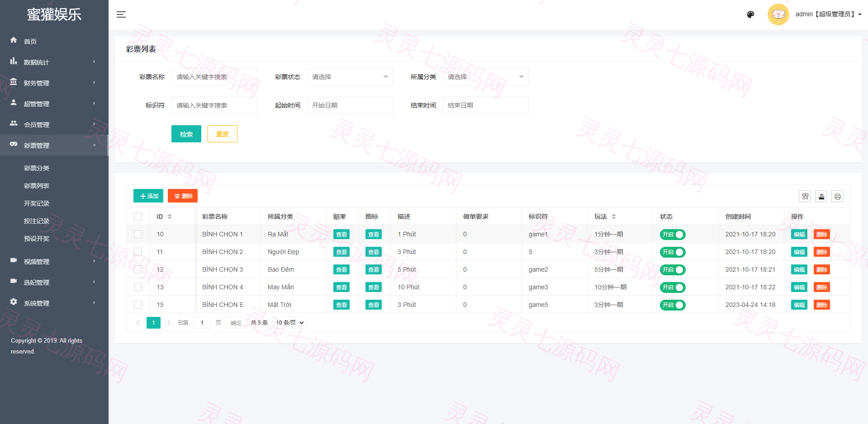Open 开奖记录 in the sidebar
Screen dimensions: 868x424
coord(37,203)
